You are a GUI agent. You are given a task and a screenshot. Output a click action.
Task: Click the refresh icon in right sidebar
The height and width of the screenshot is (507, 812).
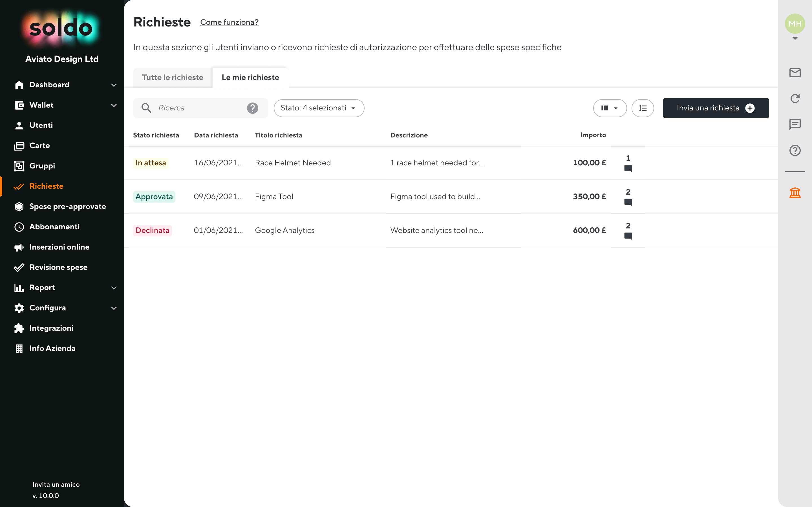(x=795, y=99)
